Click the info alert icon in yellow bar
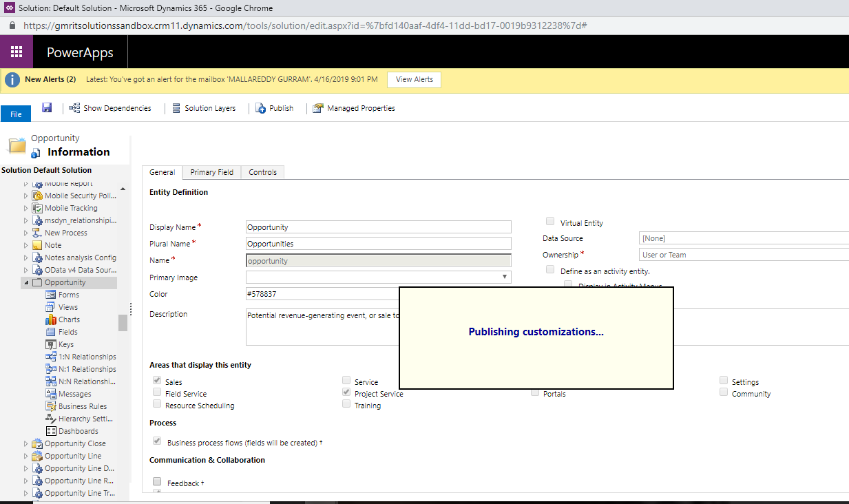This screenshot has height=504, width=849. 12,80
